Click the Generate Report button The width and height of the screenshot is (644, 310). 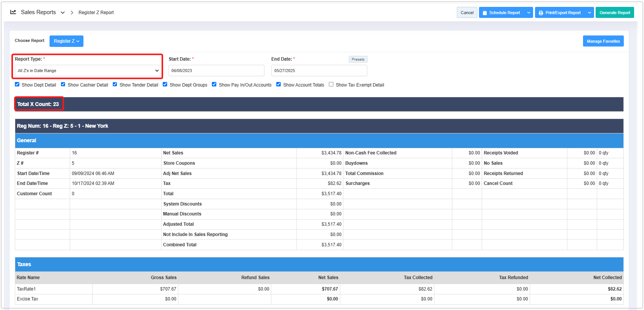(x=614, y=13)
